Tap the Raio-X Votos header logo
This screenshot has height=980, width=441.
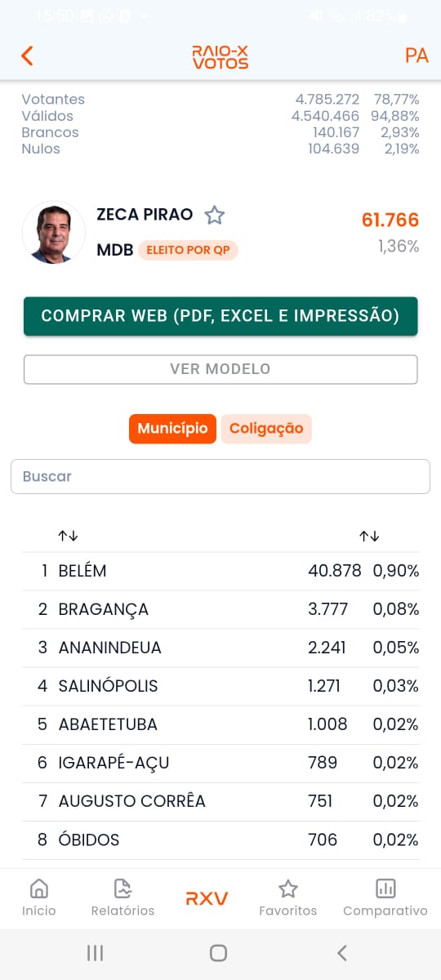tap(220, 56)
